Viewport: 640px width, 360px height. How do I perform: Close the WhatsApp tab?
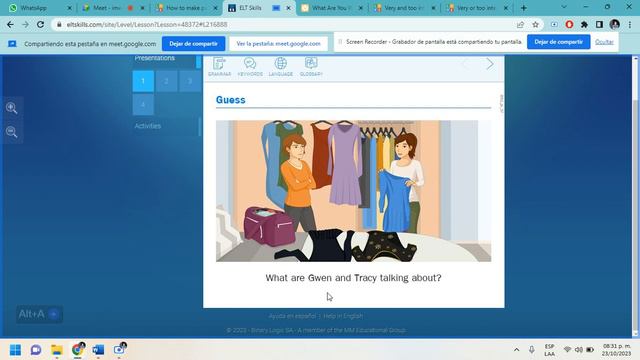[x=69, y=8]
